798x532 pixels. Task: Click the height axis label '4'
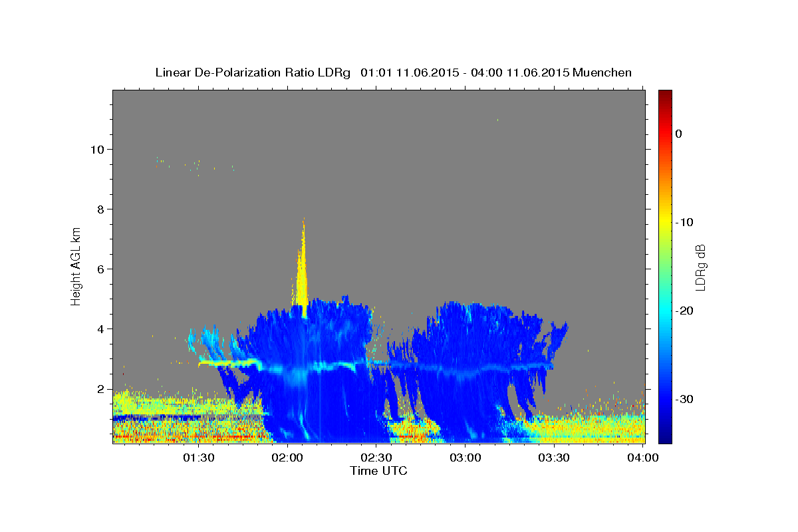coord(101,329)
